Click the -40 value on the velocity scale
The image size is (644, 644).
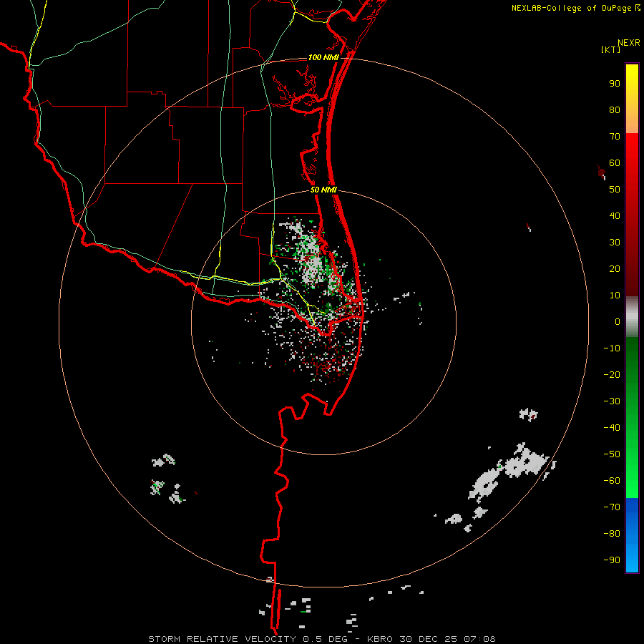click(x=612, y=428)
